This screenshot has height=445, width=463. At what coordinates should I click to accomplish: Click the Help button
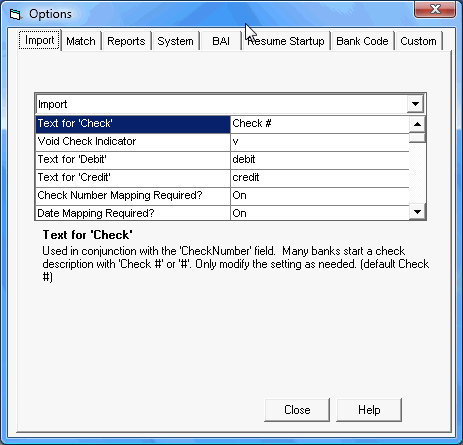pos(369,410)
